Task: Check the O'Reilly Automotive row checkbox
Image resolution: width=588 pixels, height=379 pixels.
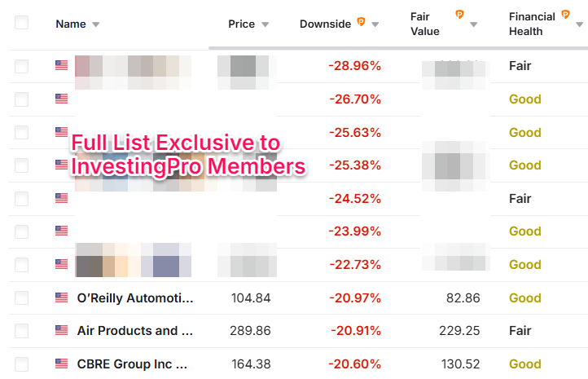Action: click(21, 298)
